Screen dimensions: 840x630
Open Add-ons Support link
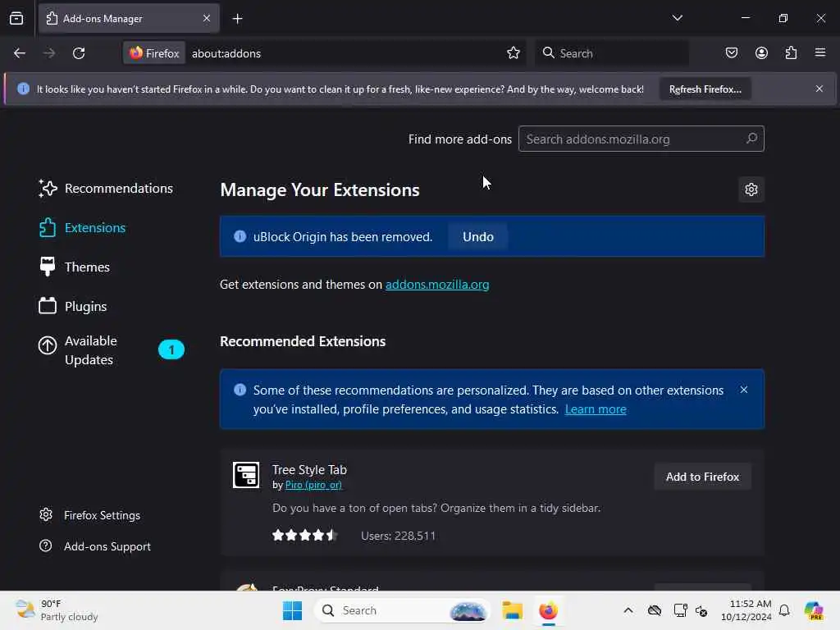point(95,546)
